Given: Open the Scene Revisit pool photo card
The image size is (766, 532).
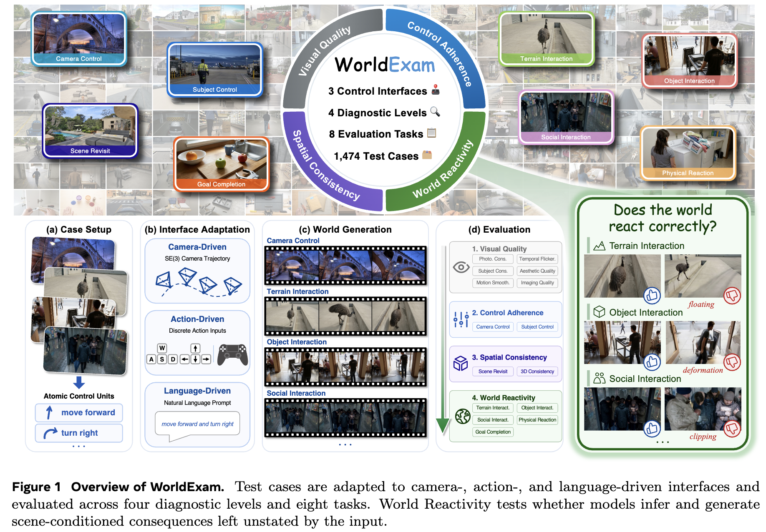Looking at the screenshot, I should click(x=90, y=131).
